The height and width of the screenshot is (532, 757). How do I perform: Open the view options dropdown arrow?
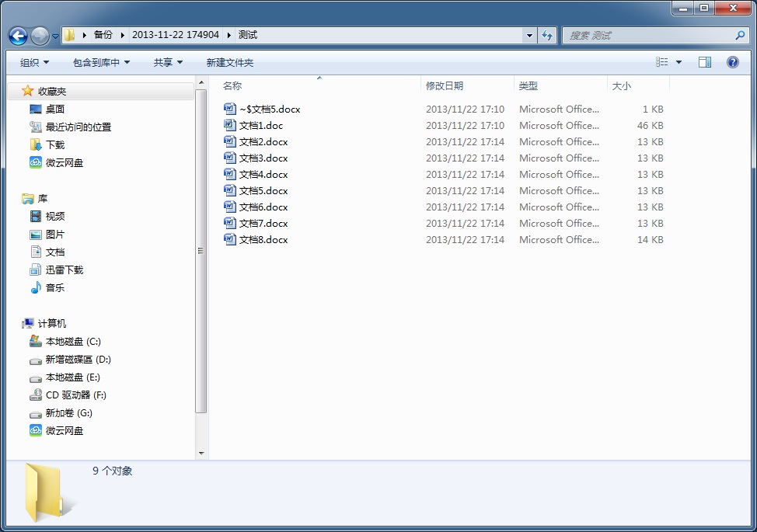(x=679, y=62)
